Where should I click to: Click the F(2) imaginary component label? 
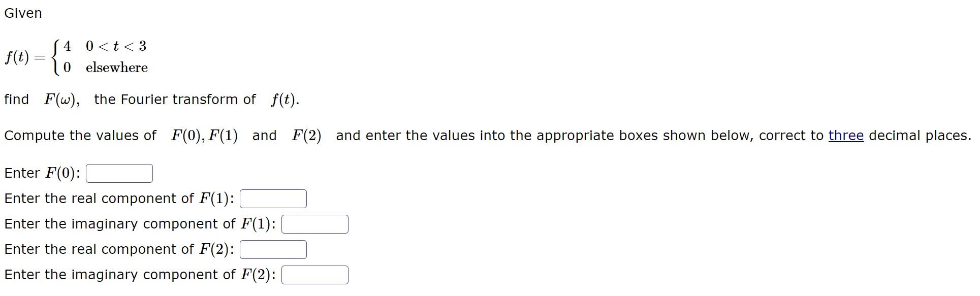(x=140, y=275)
